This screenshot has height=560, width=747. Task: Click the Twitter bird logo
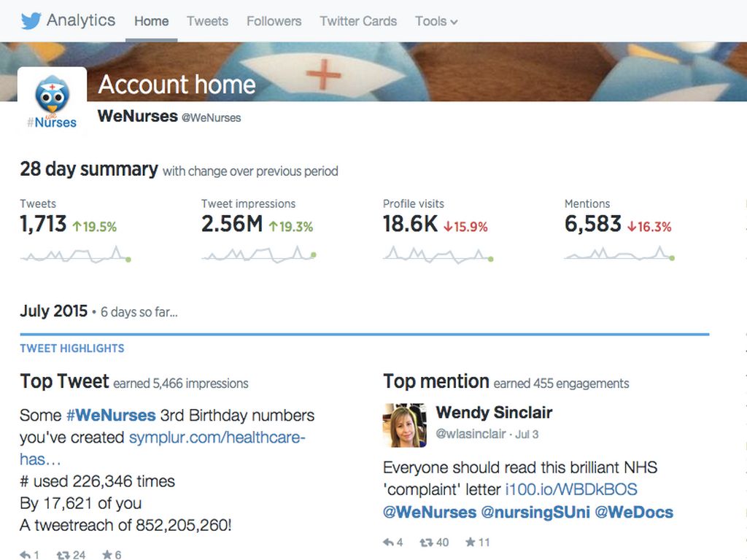coord(31,20)
